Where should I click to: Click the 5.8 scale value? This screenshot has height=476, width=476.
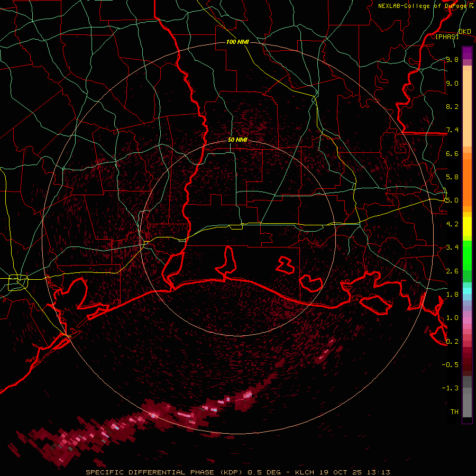pyautogui.click(x=452, y=177)
